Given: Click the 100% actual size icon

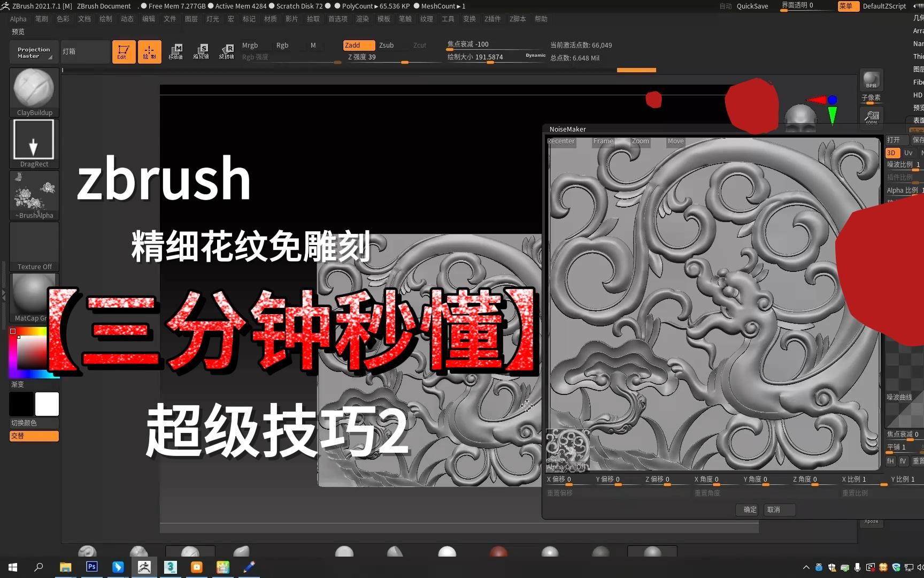Looking at the screenshot, I should [872, 117].
